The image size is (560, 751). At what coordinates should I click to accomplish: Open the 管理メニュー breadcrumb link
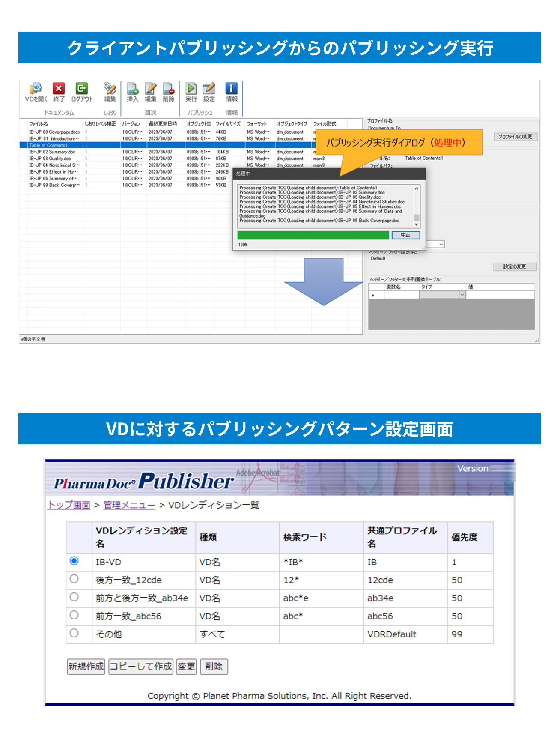pos(129,505)
